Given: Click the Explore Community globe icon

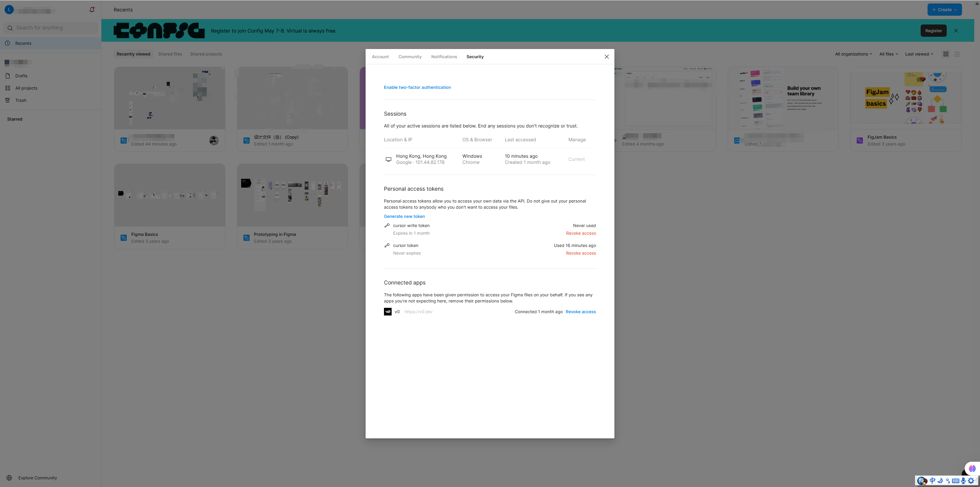Looking at the screenshot, I should point(9,478).
